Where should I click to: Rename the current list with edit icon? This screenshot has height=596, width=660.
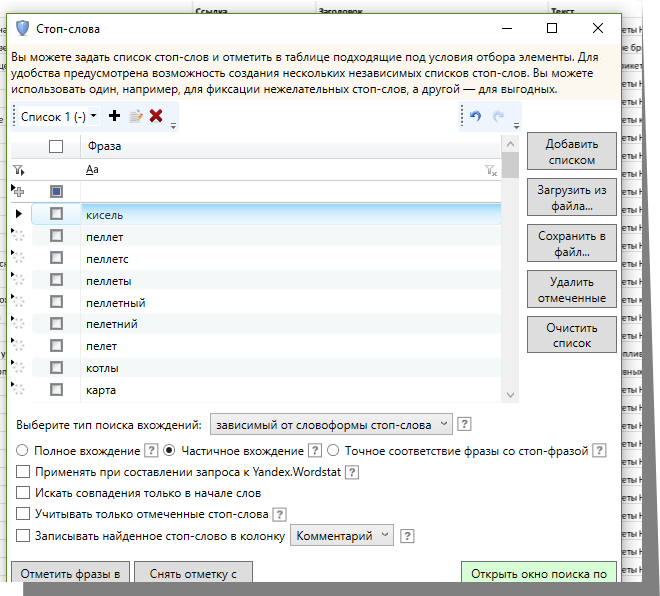(136, 116)
